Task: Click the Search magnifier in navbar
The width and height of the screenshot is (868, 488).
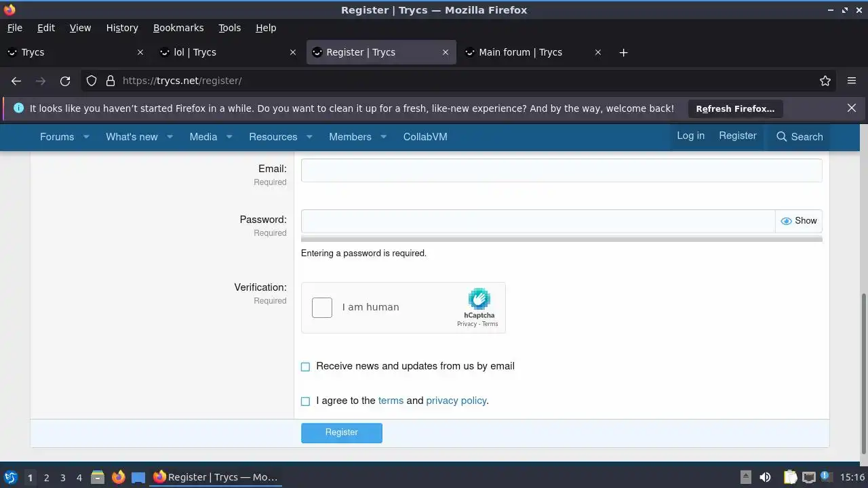Action: pos(781,137)
